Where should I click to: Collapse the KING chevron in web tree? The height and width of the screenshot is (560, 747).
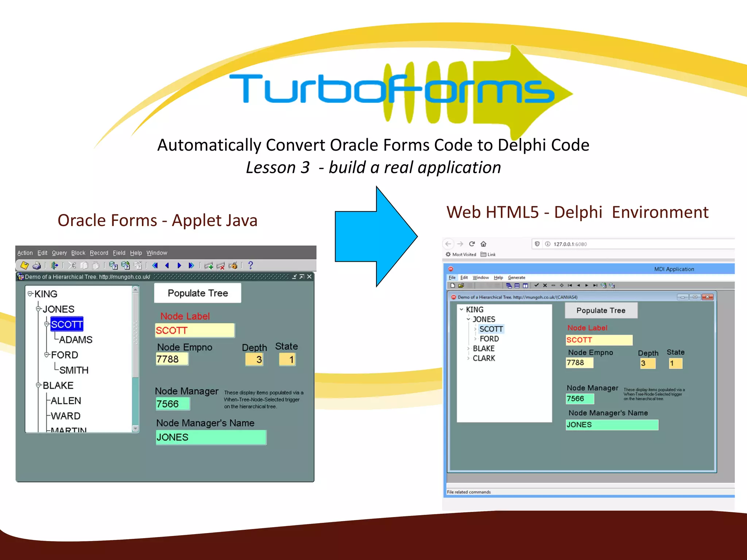(x=461, y=309)
